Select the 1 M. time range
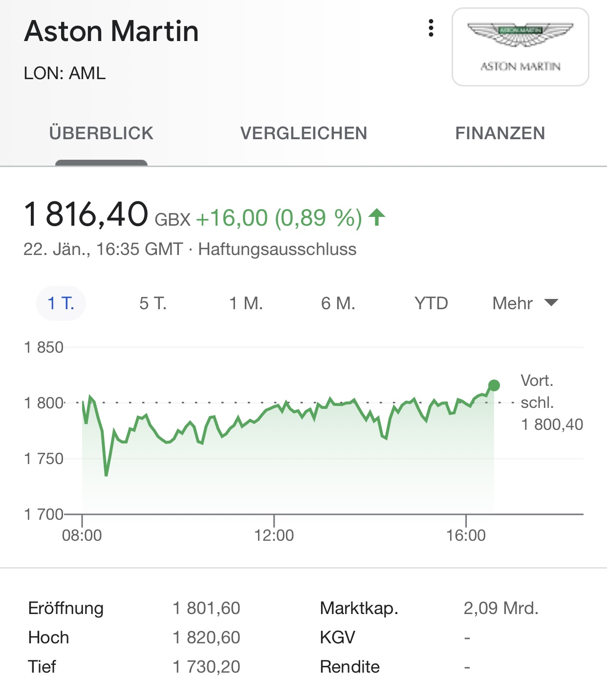This screenshot has height=700, width=607. pos(246,303)
